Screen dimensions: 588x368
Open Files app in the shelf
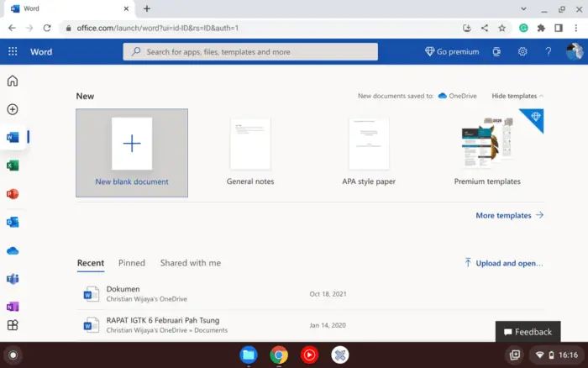tap(249, 355)
